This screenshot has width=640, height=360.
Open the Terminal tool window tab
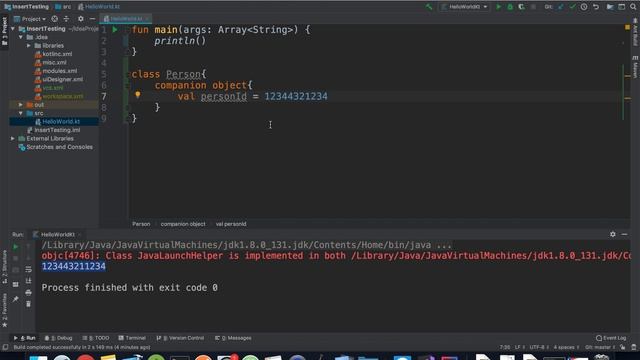tap(132, 338)
